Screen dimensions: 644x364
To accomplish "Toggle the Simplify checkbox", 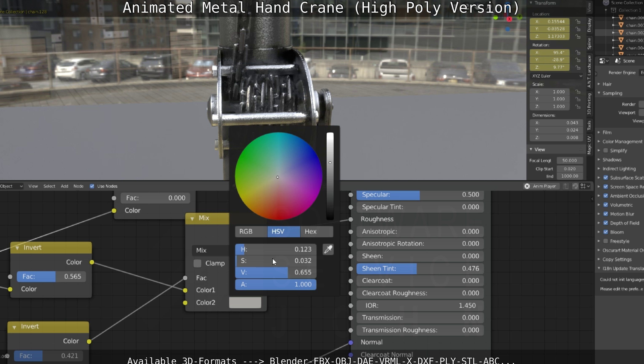I will click(x=605, y=150).
